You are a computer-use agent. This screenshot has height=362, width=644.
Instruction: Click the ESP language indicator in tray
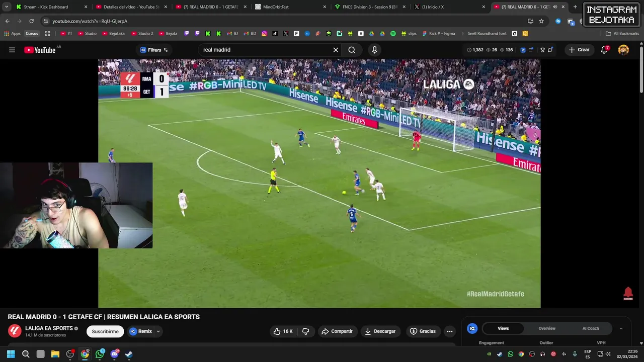(x=588, y=354)
